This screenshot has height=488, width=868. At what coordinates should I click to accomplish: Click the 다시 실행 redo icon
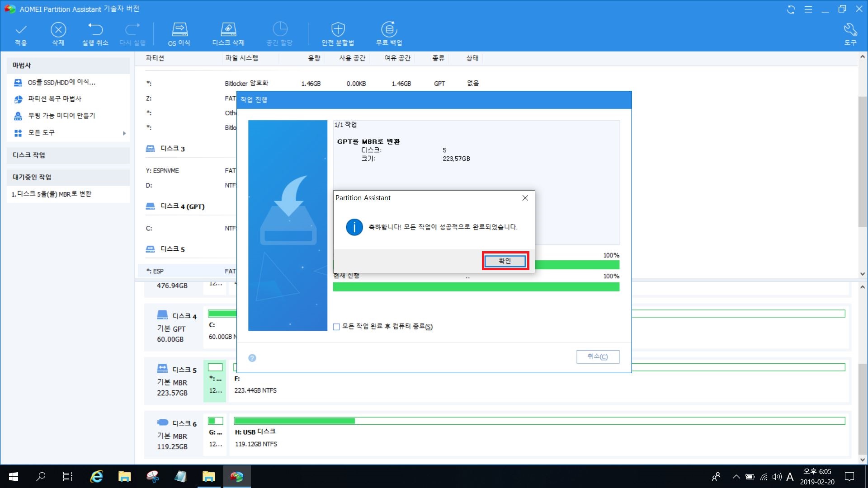coord(132,30)
